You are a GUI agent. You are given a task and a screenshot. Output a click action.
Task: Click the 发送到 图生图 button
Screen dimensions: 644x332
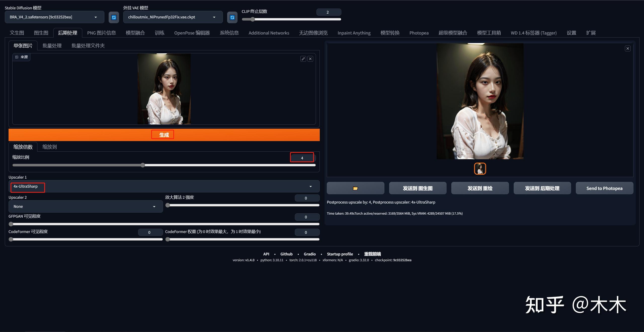click(418, 188)
